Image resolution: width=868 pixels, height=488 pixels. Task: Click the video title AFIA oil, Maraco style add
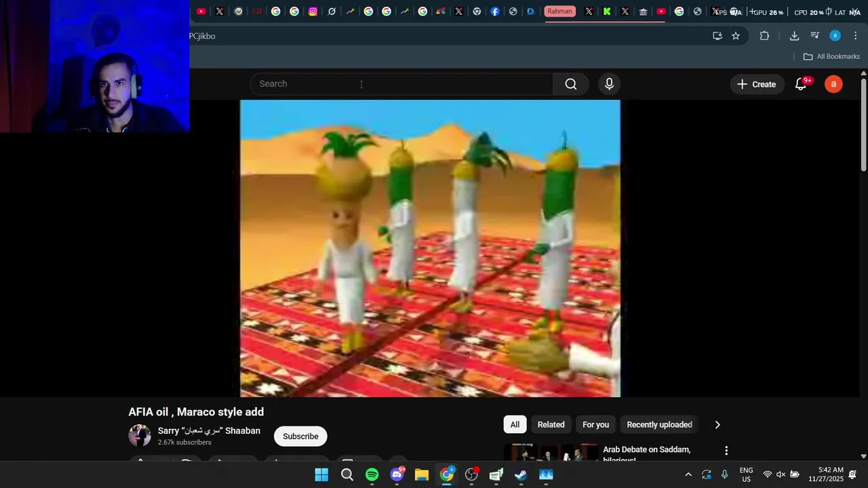tap(196, 412)
